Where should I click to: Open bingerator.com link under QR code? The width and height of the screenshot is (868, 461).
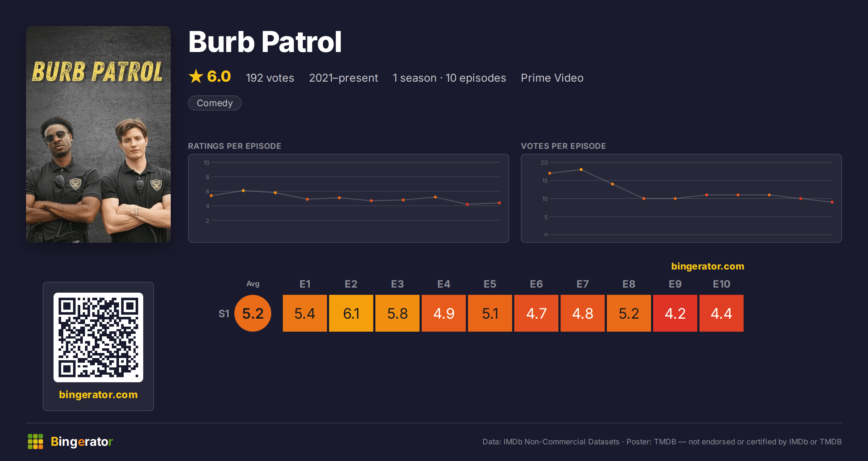(98, 395)
